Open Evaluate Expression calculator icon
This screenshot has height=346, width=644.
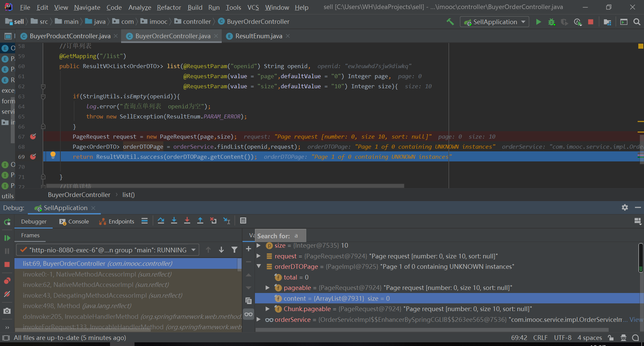click(243, 221)
